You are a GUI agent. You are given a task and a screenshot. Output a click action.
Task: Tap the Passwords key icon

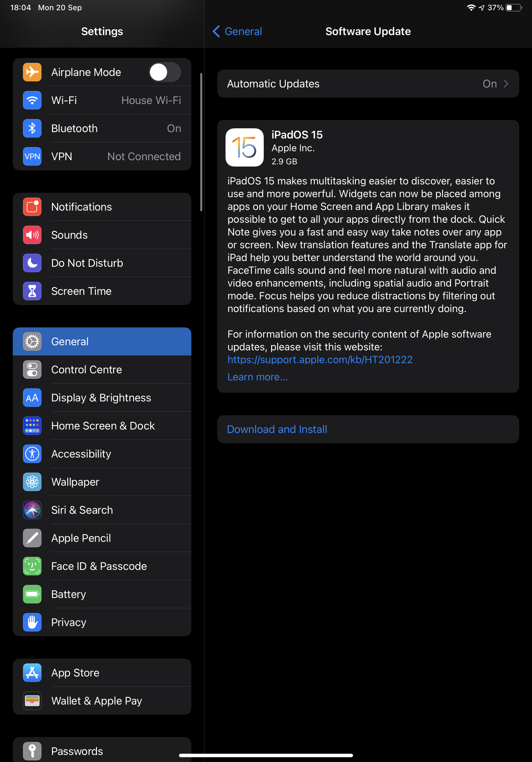[32, 751]
